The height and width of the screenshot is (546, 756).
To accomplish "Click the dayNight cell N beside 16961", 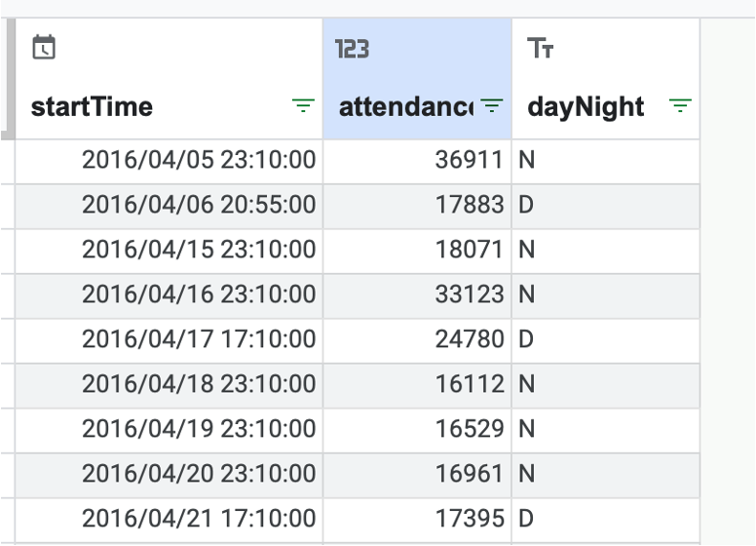I will coord(606,476).
